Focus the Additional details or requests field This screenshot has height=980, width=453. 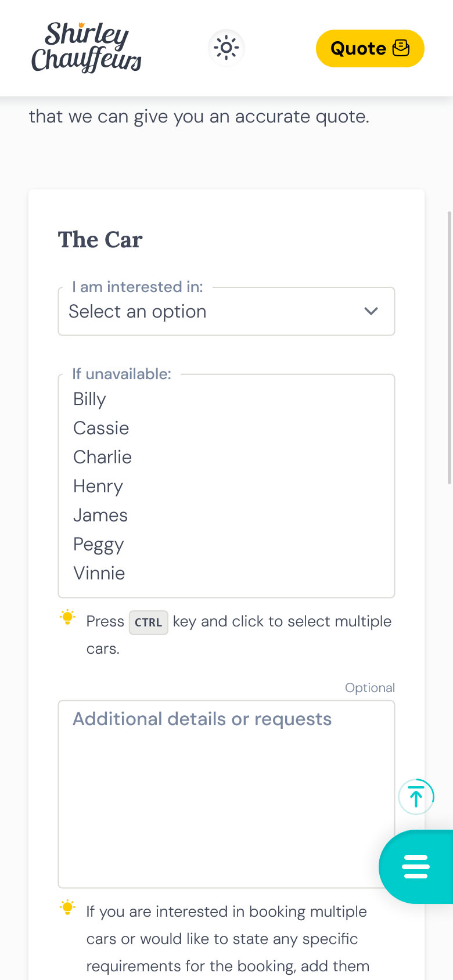pyautogui.click(x=226, y=794)
